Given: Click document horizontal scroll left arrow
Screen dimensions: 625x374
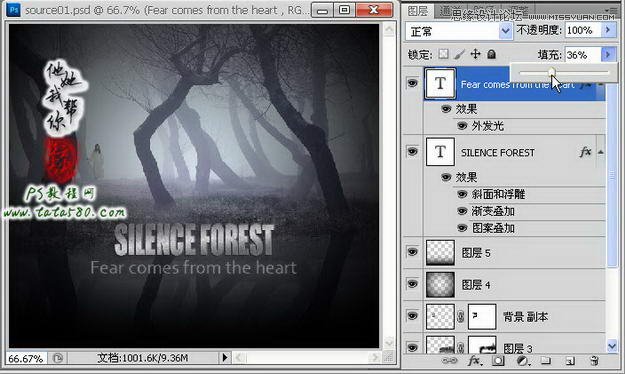Looking at the screenshot, I should (239, 358).
